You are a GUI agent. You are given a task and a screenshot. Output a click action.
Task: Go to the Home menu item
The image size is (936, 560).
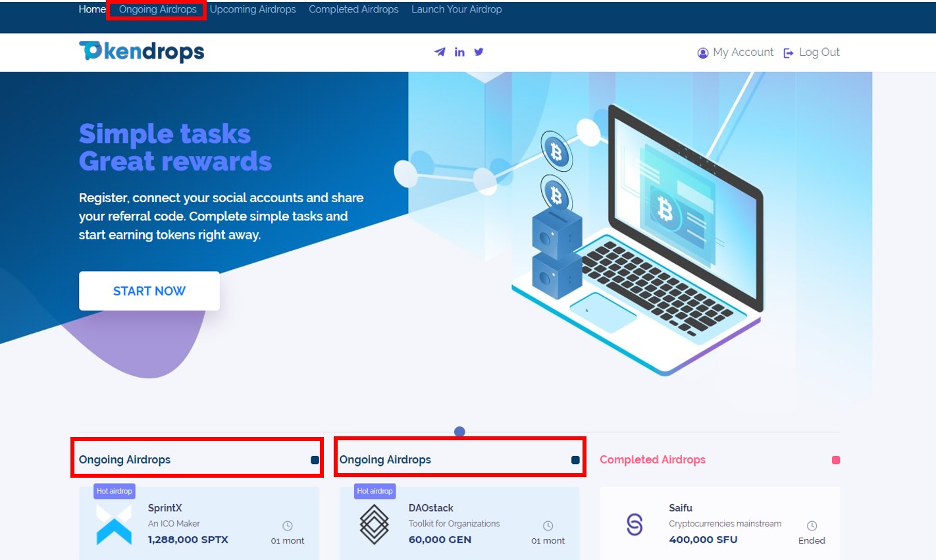[x=91, y=9]
